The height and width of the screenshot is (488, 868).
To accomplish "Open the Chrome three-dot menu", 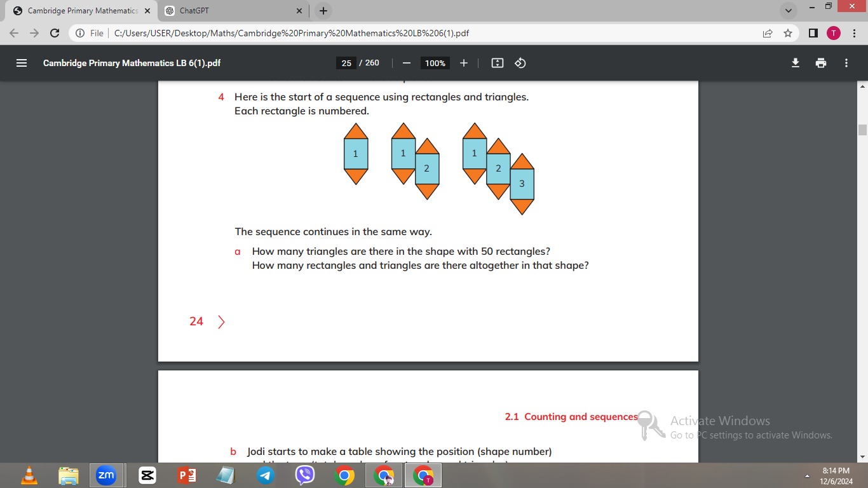I will coord(854,33).
